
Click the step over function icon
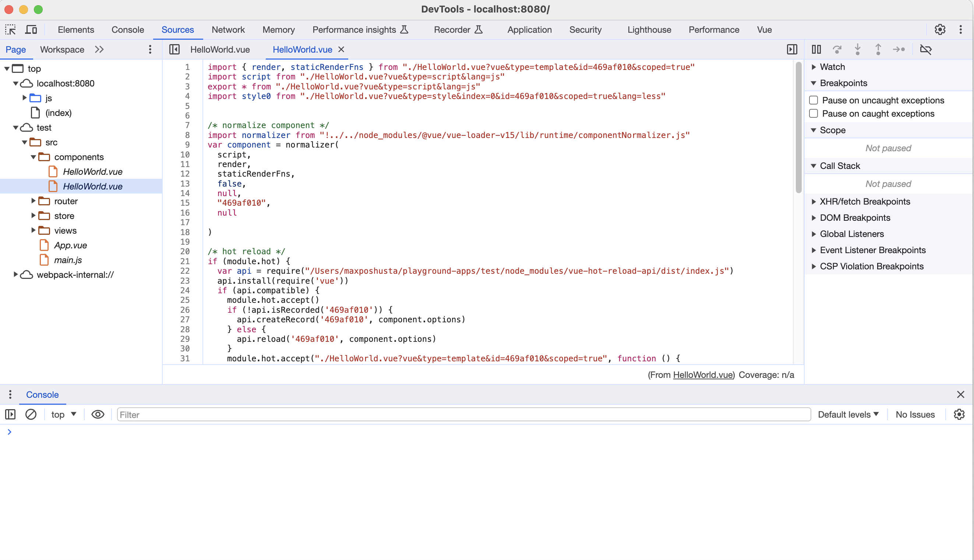click(837, 50)
